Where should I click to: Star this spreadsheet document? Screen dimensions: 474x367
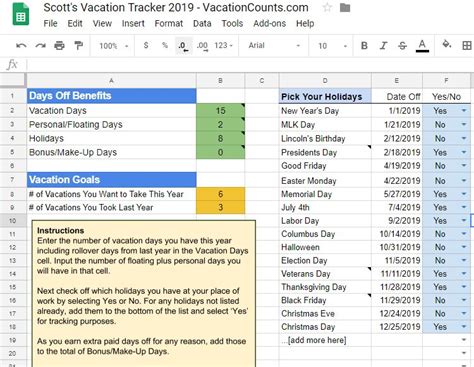[327, 7]
